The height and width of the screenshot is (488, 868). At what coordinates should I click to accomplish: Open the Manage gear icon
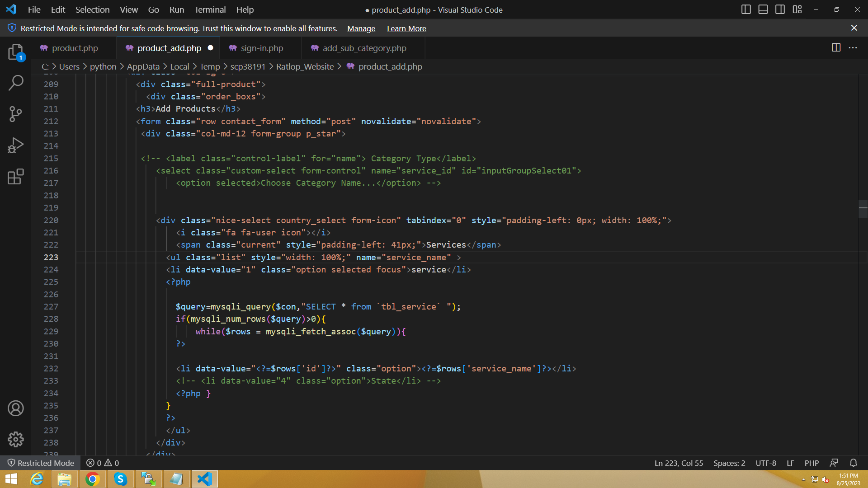click(x=16, y=439)
